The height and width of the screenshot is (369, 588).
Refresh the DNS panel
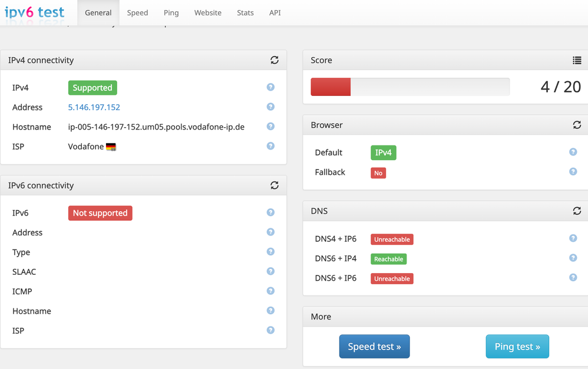tap(577, 211)
